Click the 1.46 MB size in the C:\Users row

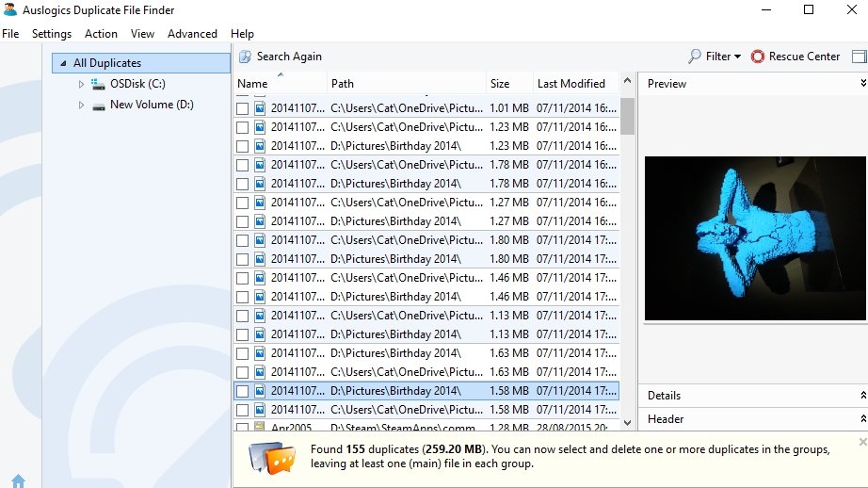pyautogui.click(x=508, y=278)
